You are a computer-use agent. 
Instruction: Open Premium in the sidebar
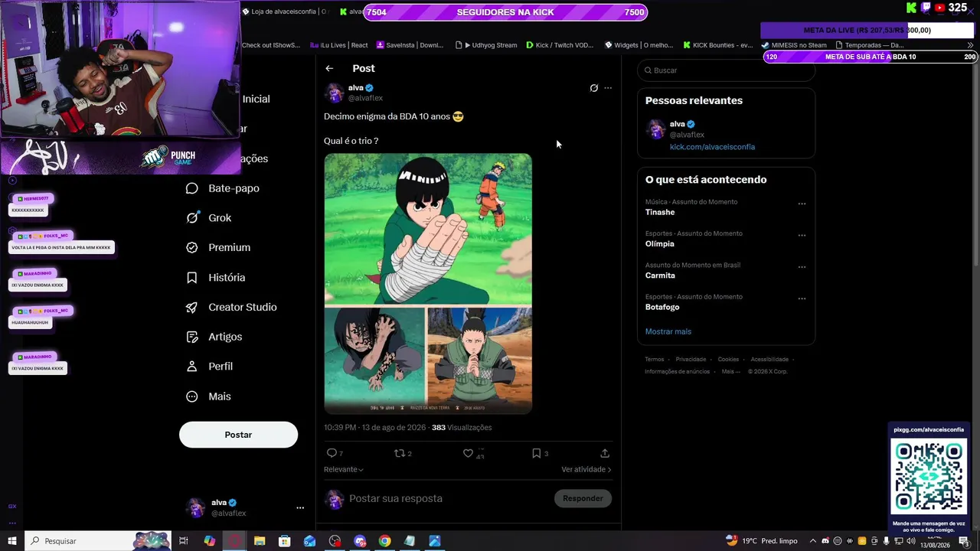(x=218, y=248)
